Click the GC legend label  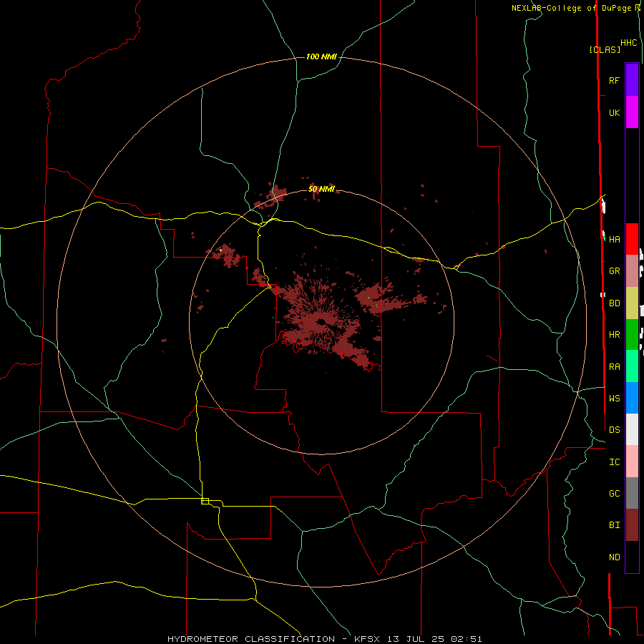click(614, 493)
